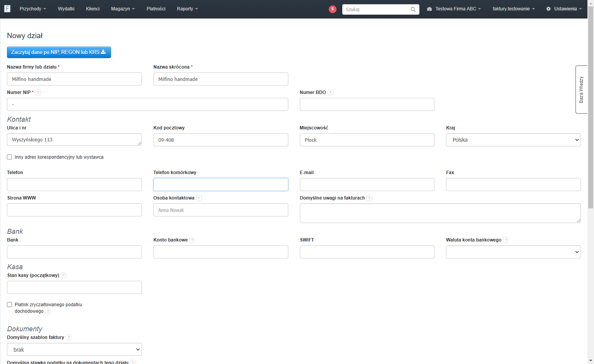Show help for Waluta konta bankowego
Image resolution: width=594 pixels, height=364 pixels.
[x=506, y=240]
